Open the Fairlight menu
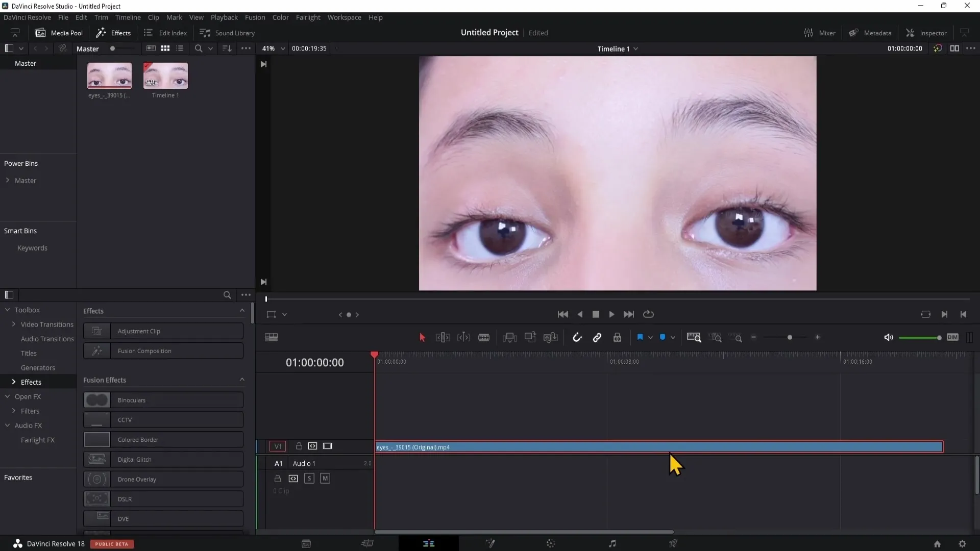 [308, 17]
